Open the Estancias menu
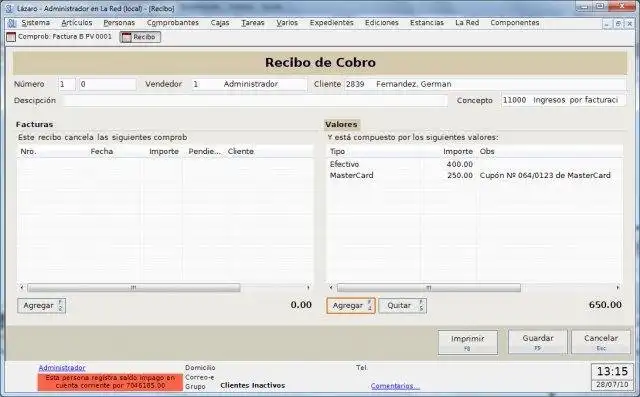 tap(427, 23)
